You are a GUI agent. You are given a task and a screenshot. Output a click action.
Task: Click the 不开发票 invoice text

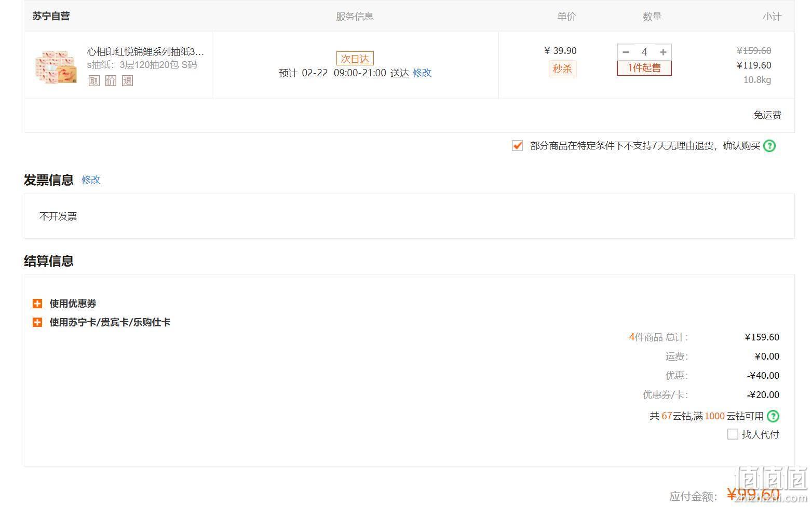pos(58,216)
